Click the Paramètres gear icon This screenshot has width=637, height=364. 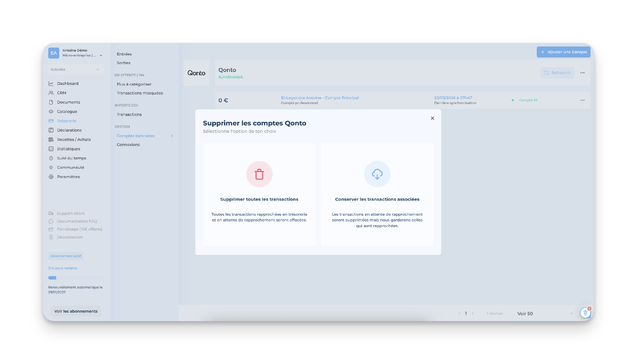point(51,177)
